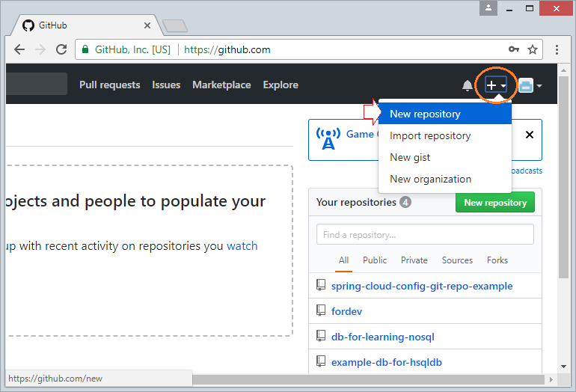The width and height of the screenshot is (576, 392).
Task: Open example-db-for-hsqldb repository link
Action: (x=387, y=362)
